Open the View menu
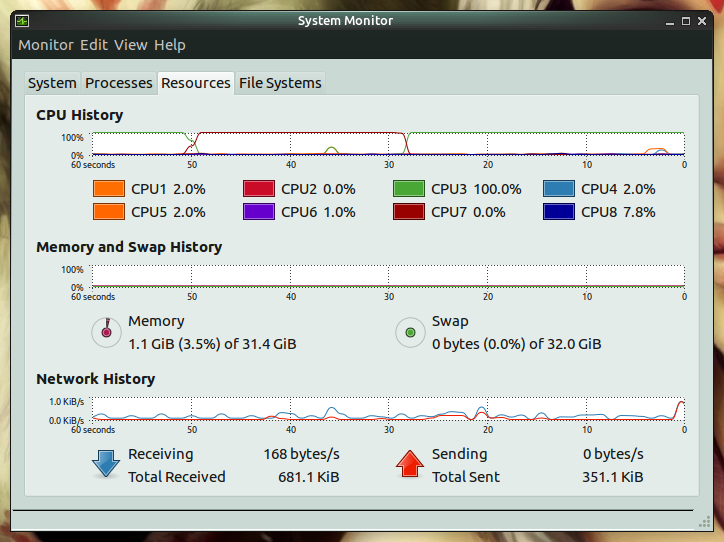The height and width of the screenshot is (542, 724). tap(131, 45)
